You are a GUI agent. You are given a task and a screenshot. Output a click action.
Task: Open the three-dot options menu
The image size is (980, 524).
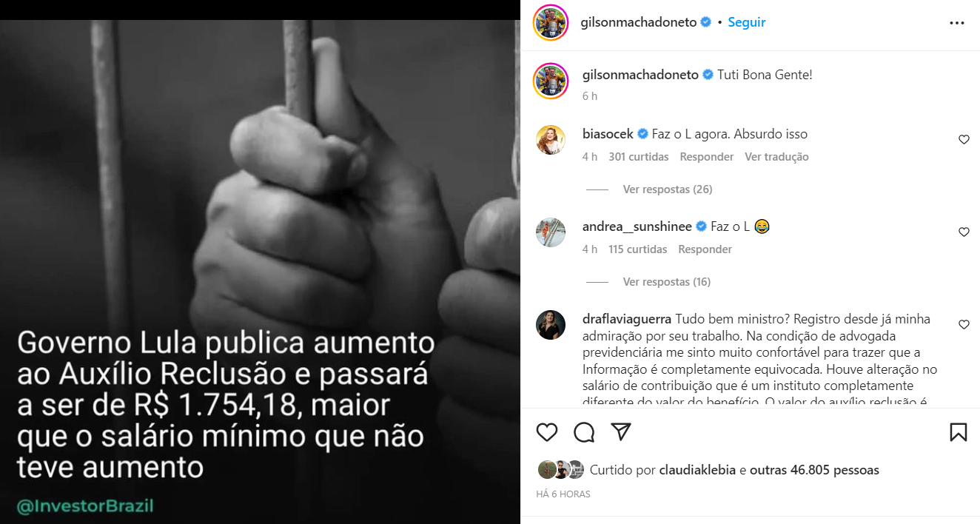[x=957, y=23]
